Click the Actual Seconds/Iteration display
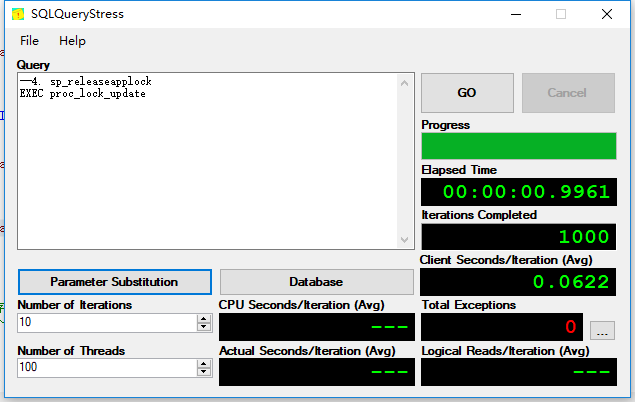The height and width of the screenshot is (402, 635). 317,372
